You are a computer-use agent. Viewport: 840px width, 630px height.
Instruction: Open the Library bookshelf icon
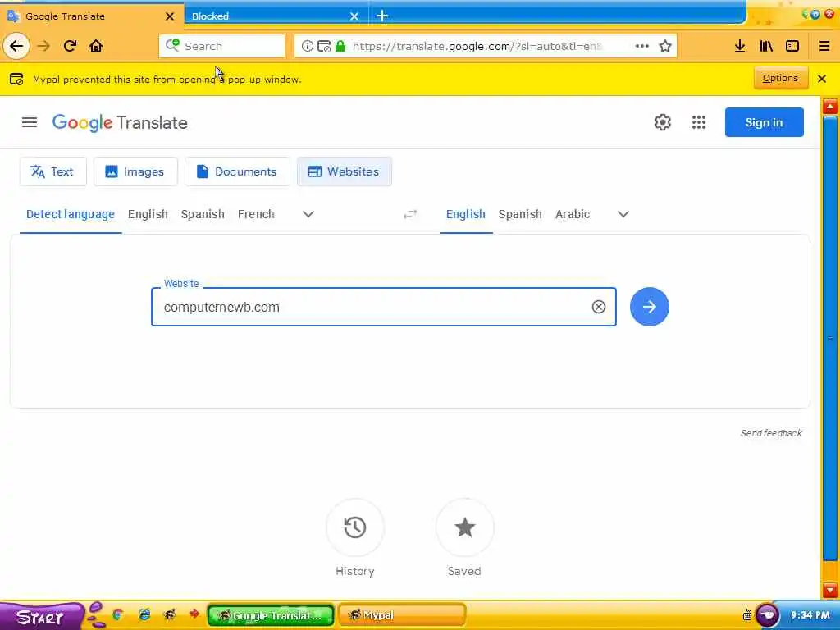[766, 46]
